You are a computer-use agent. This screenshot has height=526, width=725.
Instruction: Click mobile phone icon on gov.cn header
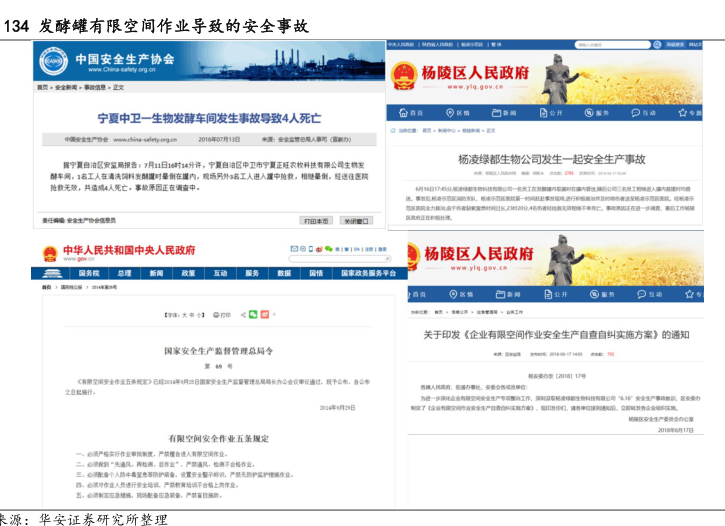311,249
